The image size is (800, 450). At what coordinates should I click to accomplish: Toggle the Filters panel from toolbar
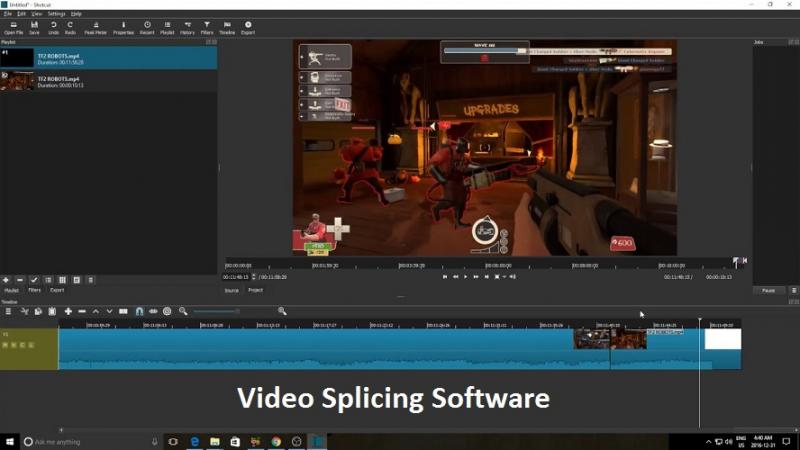(207, 28)
